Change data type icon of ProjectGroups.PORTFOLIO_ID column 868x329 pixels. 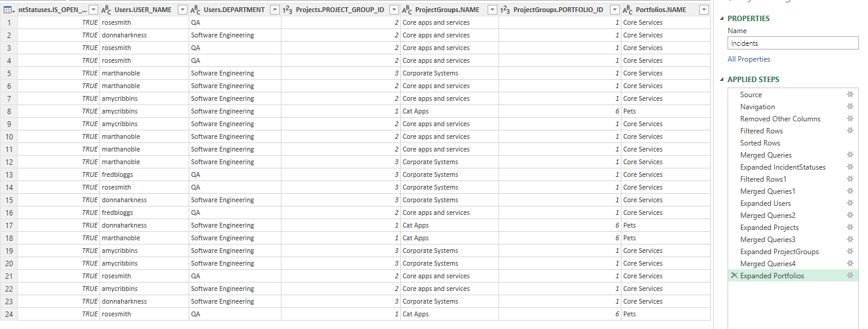pos(505,10)
